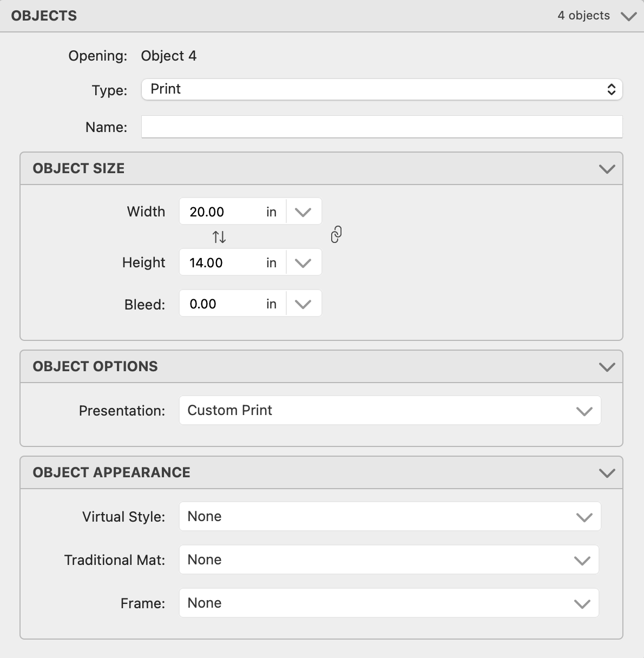Open the Bleed unit dropdown arrow
Screen dimensions: 644x658
[303, 304]
